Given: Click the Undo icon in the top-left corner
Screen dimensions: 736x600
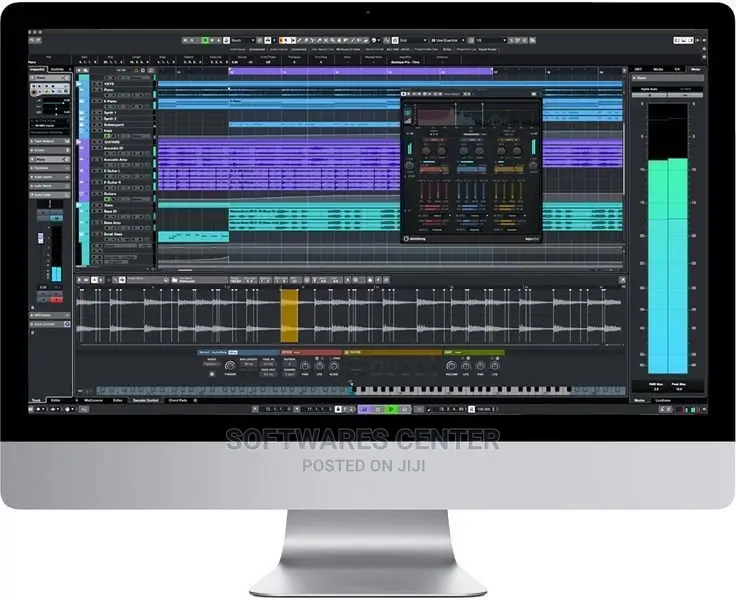Looking at the screenshot, I should click(x=32, y=40).
